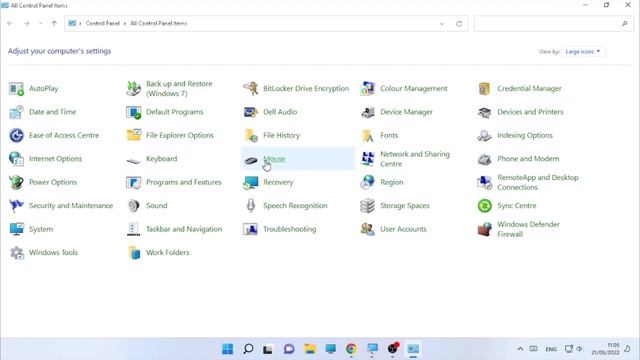This screenshot has height=360, width=640.
Task: Open the Indexing Options icon
Action: pyautogui.click(x=484, y=135)
